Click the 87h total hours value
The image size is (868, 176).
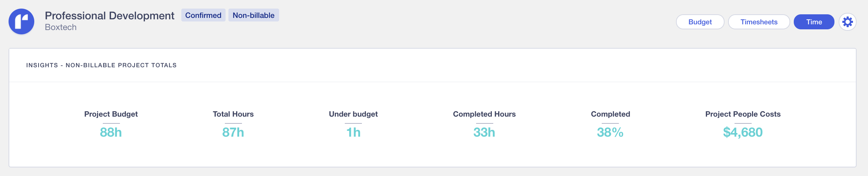pyautogui.click(x=233, y=132)
